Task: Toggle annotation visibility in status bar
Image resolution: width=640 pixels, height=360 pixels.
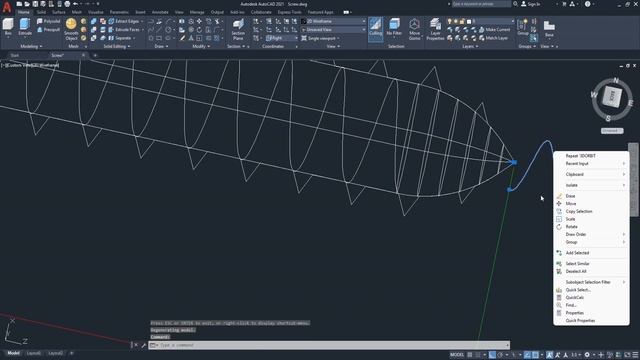Action: click(x=550, y=355)
